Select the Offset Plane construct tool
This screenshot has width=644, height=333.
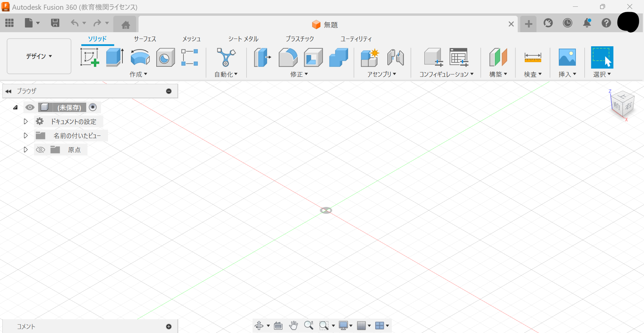[498, 57]
